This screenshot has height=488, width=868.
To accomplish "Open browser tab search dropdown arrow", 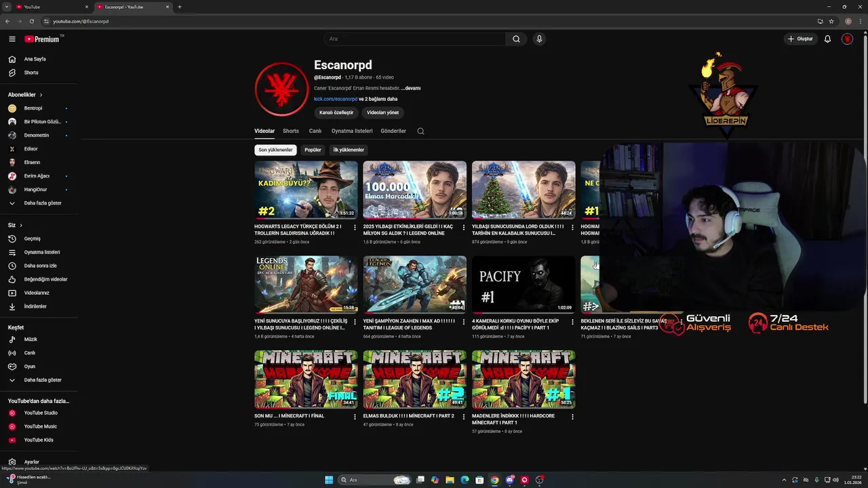I will pos(6,7).
